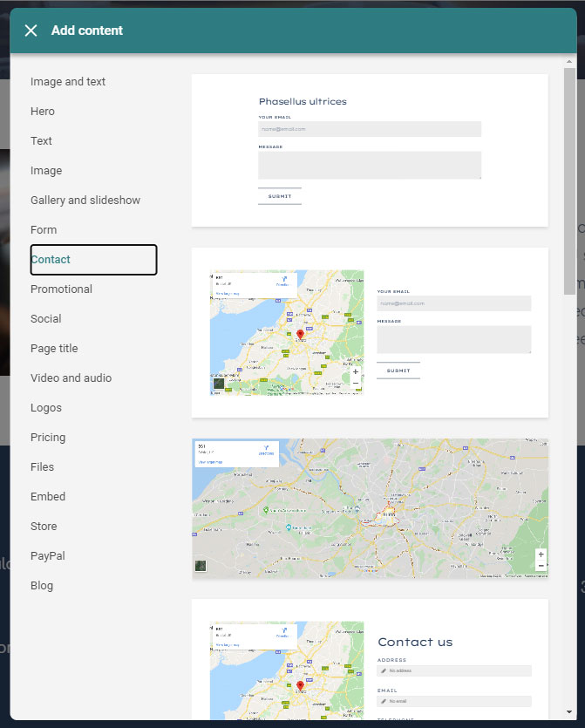Image resolution: width=585 pixels, height=728 pixels.
Task: Click zoom in on the full-width map
Action: coord(541,555)
